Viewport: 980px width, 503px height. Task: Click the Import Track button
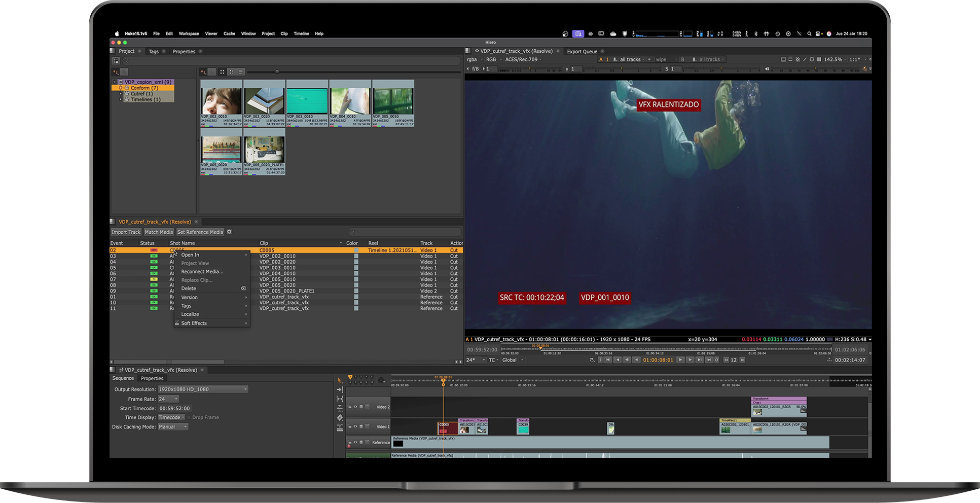126,232
